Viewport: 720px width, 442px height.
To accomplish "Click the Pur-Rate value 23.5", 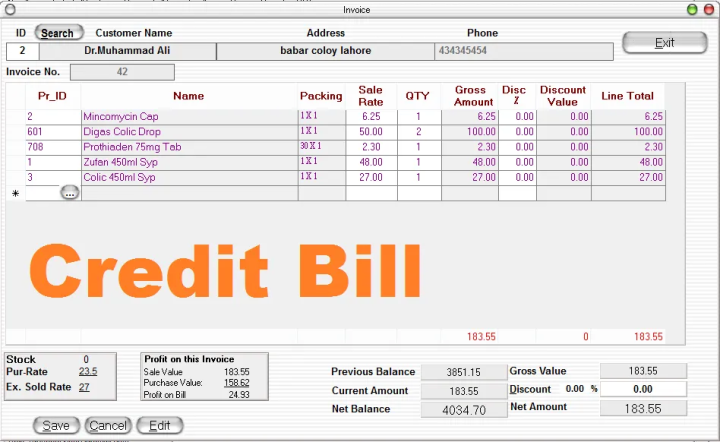I will [88, 372].
